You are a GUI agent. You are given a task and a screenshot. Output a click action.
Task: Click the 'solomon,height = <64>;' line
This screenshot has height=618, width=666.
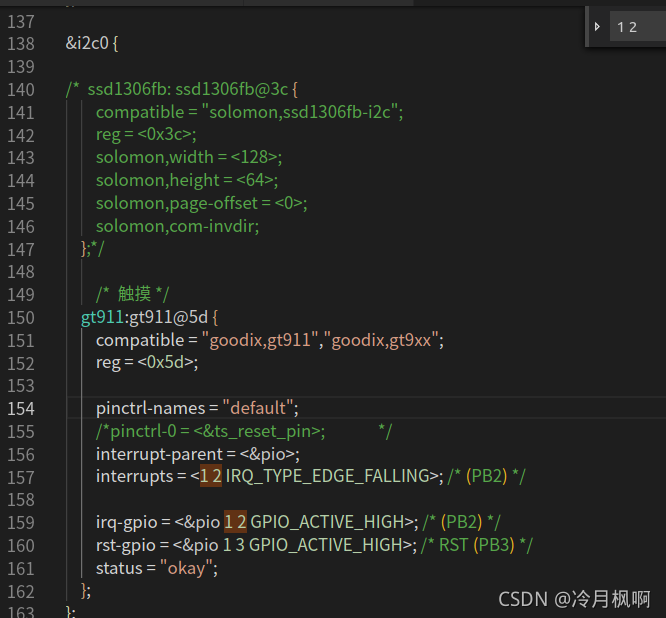pyautogui.click(x=187, y=180)
